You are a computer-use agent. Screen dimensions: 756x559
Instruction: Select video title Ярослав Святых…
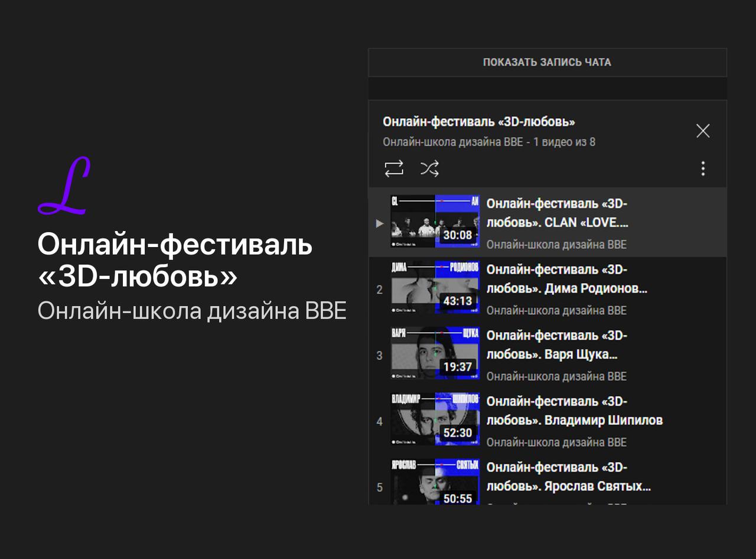click(x=569, y=477)
